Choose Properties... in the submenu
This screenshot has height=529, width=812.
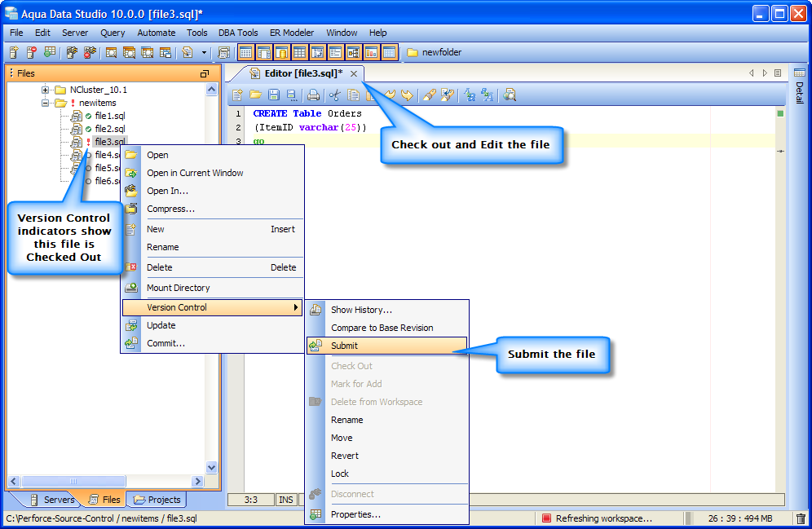[386, 514]
